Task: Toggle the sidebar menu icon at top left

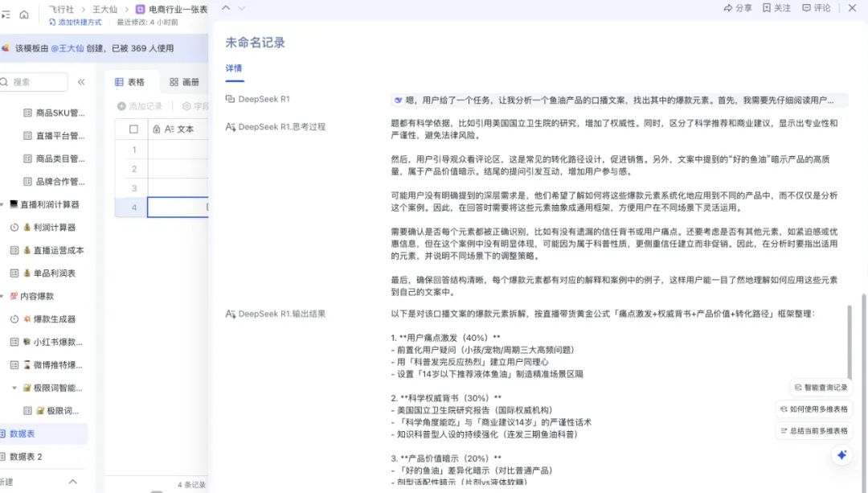Action: coord(6,15)
